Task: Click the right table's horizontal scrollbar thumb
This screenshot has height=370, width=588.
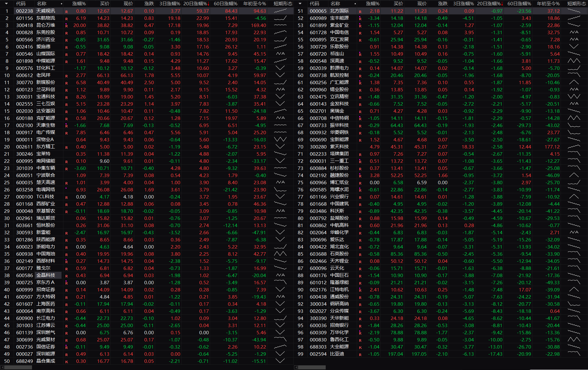Action: (x=312, y=367)
